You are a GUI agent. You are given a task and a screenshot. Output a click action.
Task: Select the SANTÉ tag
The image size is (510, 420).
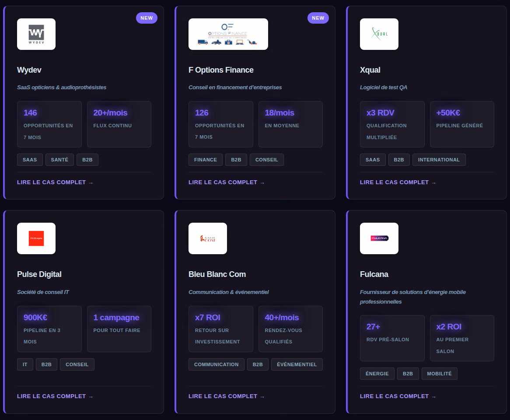[x=59, y=160]
